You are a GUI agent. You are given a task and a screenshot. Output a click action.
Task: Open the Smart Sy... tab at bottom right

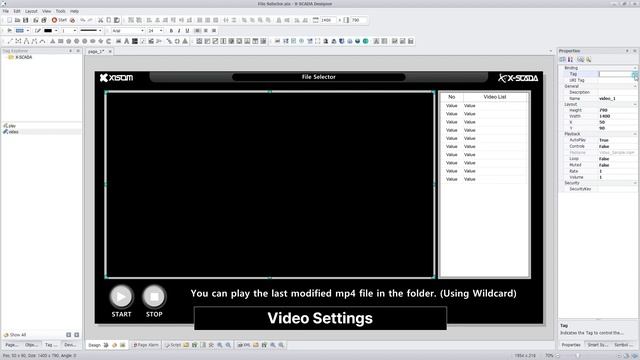(x=597, y=345)
